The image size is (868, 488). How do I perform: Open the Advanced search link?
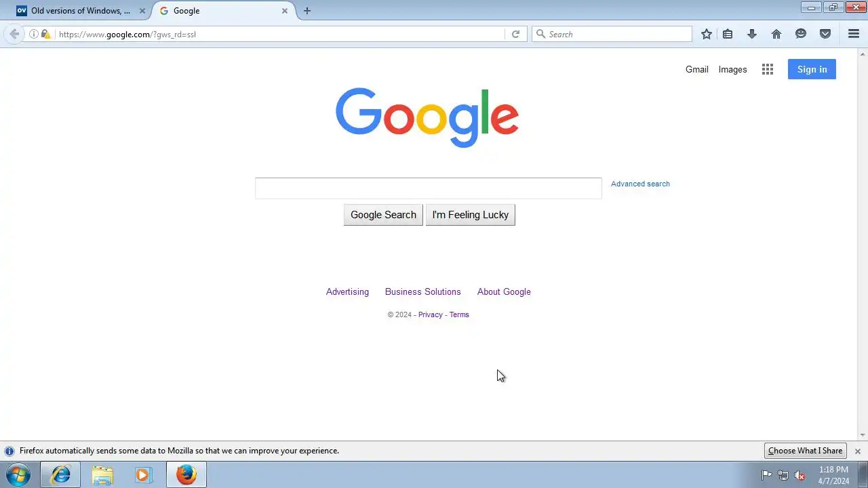point(640,184)
